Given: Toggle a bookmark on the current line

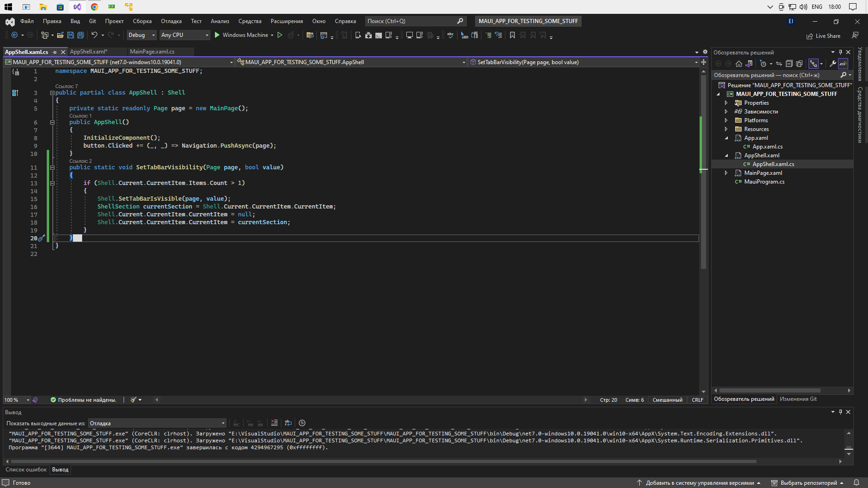Looking at the screenshot, I should point(512,35).
